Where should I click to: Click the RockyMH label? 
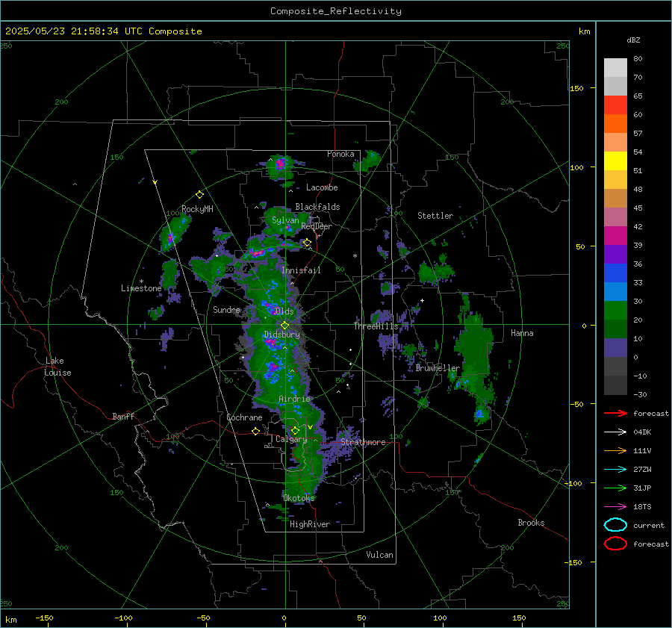pyautogui.click(x=197, y=209)
